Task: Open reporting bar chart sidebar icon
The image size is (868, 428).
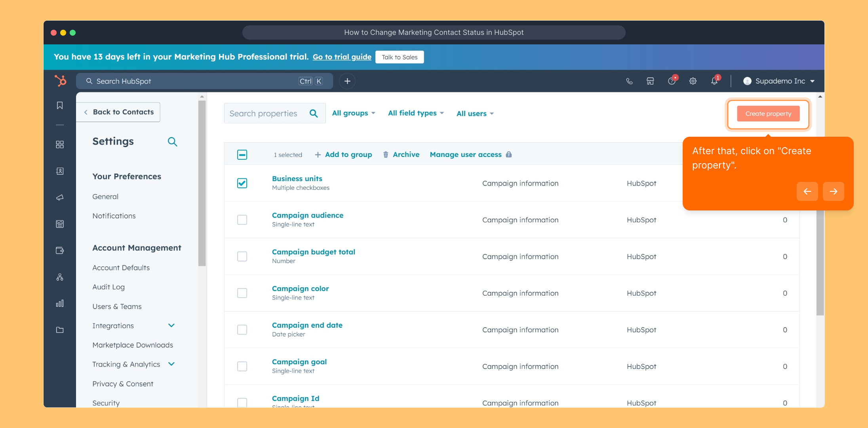Action: coord(60,304)
